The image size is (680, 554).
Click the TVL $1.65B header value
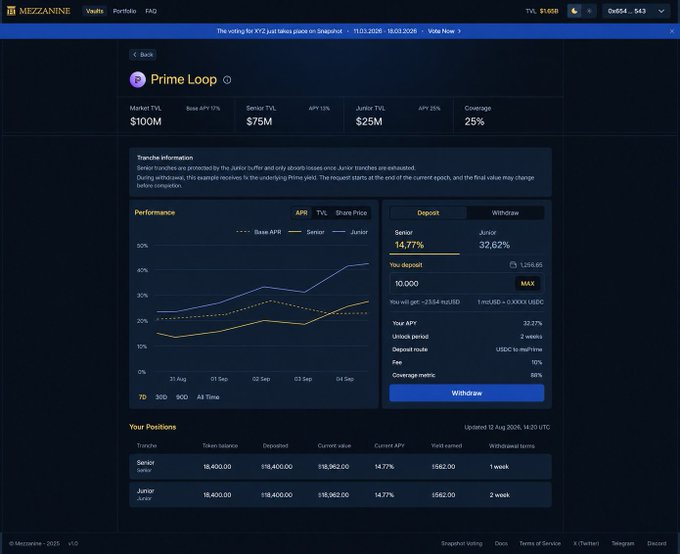tap(549, 11)
